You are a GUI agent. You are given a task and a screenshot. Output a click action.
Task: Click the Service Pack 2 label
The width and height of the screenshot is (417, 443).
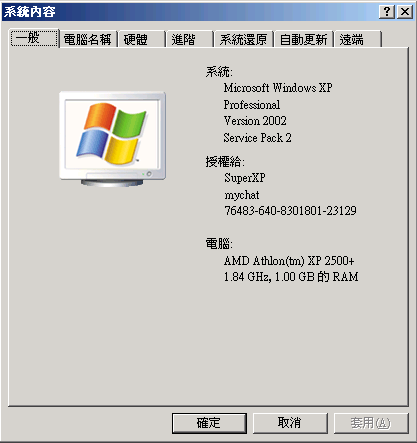click(257, 138)
